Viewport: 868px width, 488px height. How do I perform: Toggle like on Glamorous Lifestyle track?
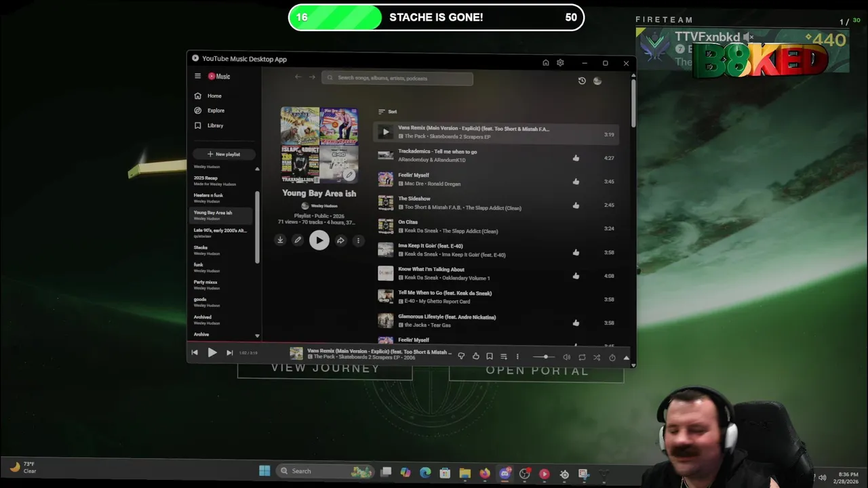click(x=576, y=323)
